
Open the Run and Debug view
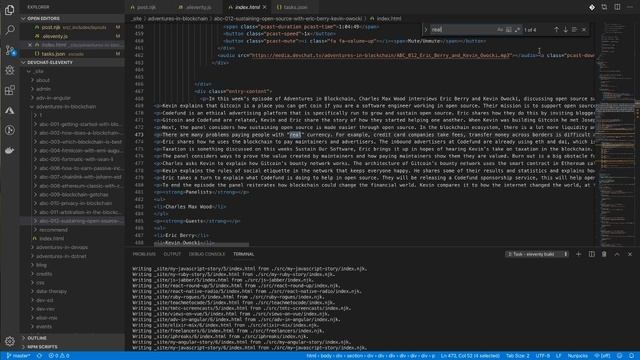[10, 70]
